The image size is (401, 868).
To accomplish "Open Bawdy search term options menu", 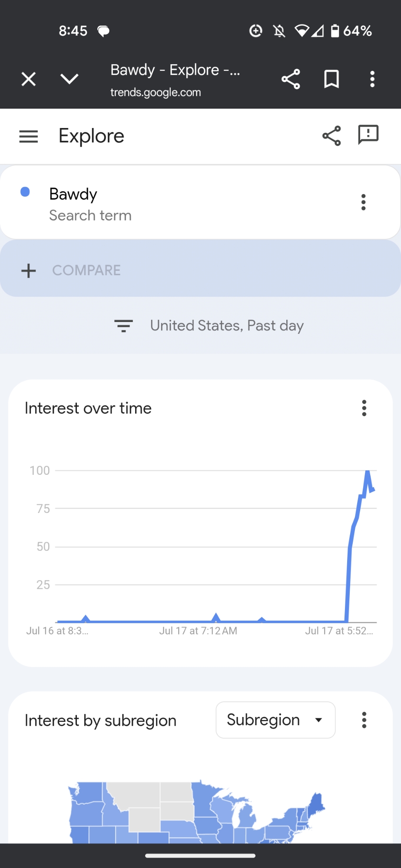I will (364, 202).
